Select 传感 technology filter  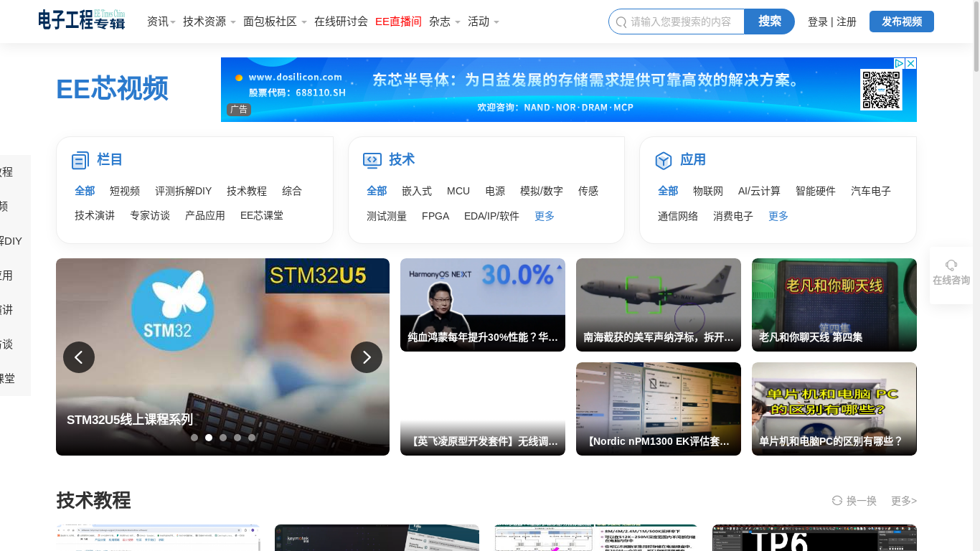click(x=588, y=191)
